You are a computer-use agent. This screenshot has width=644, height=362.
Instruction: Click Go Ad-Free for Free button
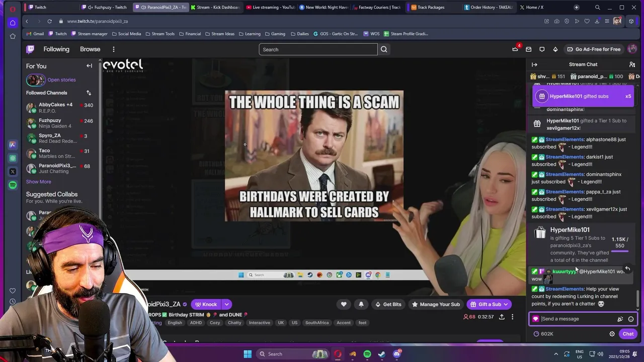594,49
